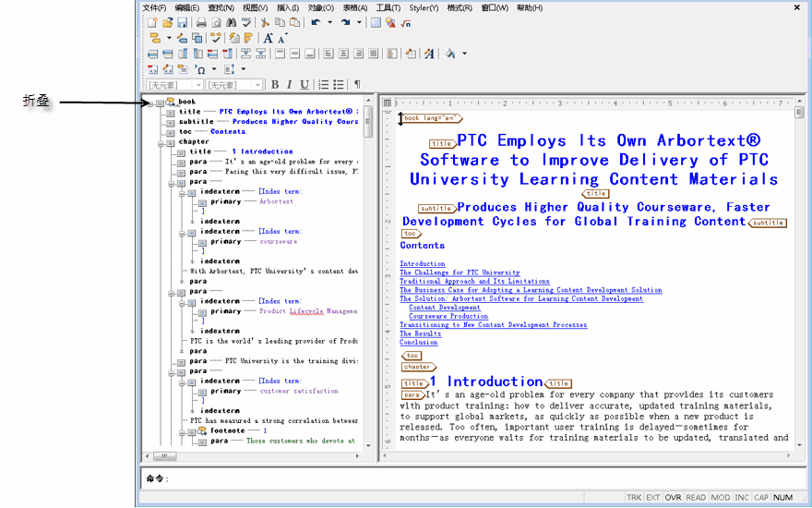The height and width of the screenshot is (508, 812).
Task: Open the paint bucket dropdown arrow
Action: [x=464, y=54]
